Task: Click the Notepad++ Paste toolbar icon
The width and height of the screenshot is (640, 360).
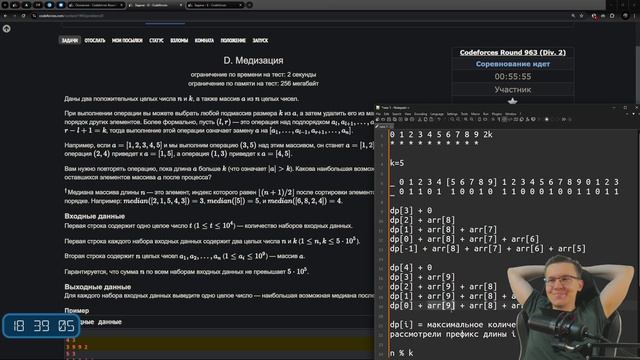Action: tap(431, 119)
